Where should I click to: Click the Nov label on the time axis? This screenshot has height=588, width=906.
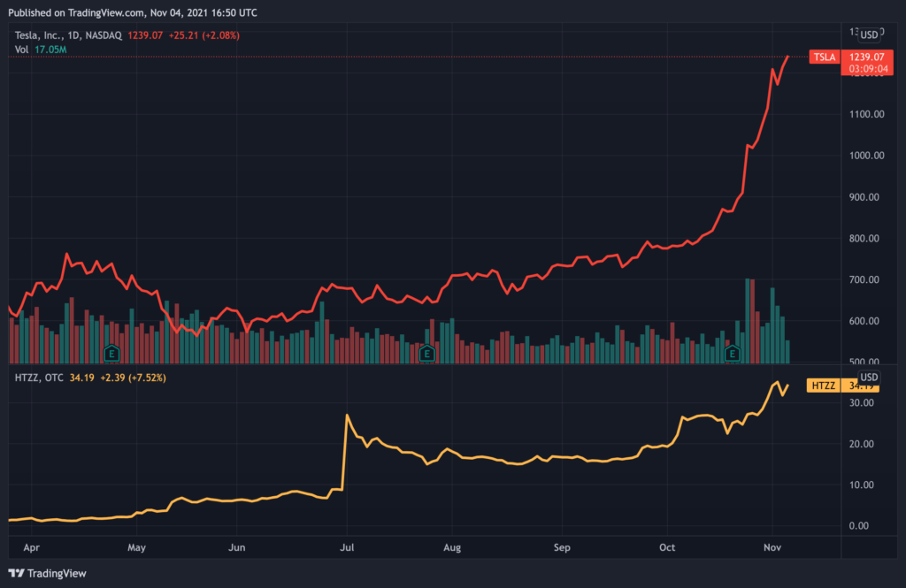(x=772, y=547)
